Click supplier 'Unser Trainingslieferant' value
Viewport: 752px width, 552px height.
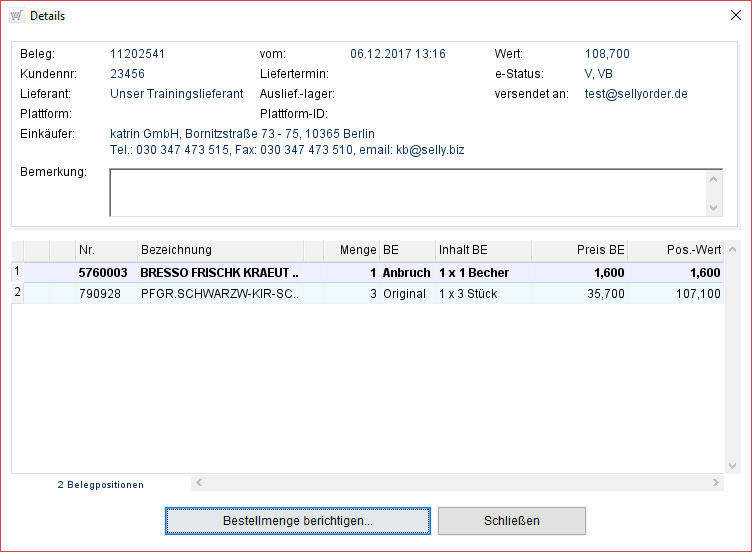176,94
